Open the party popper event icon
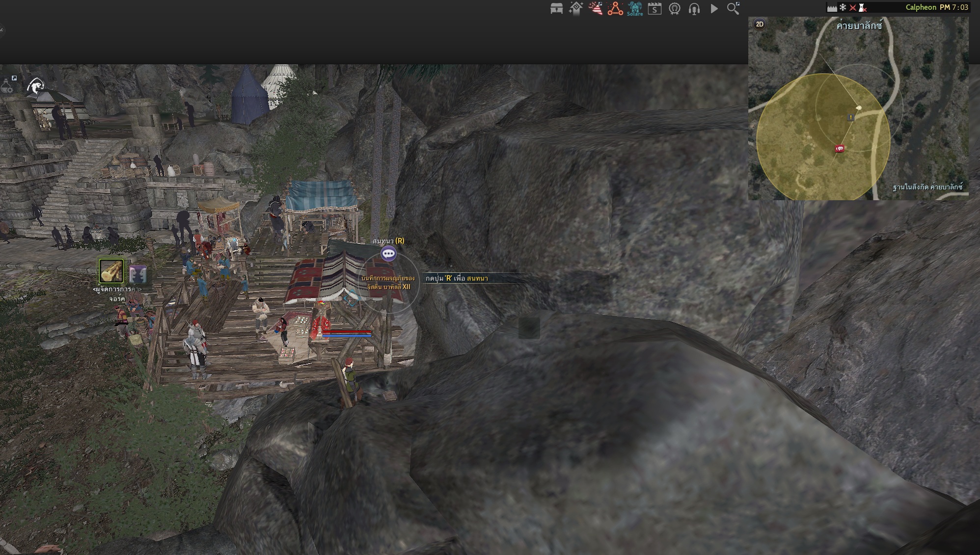980x555 pixels. (596, 9)
